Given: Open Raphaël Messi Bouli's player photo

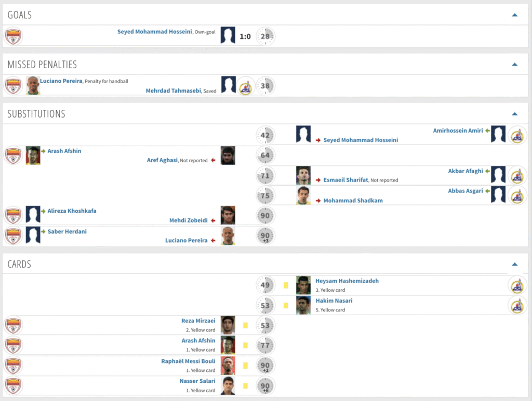Looking at the screenshot, I should pos(228,366).
